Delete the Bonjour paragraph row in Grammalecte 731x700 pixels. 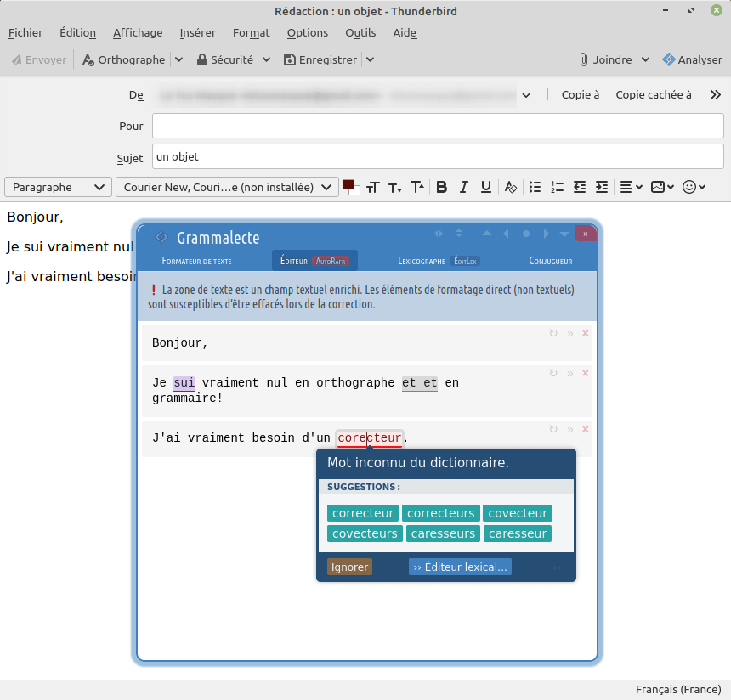(x=586, y=333)
